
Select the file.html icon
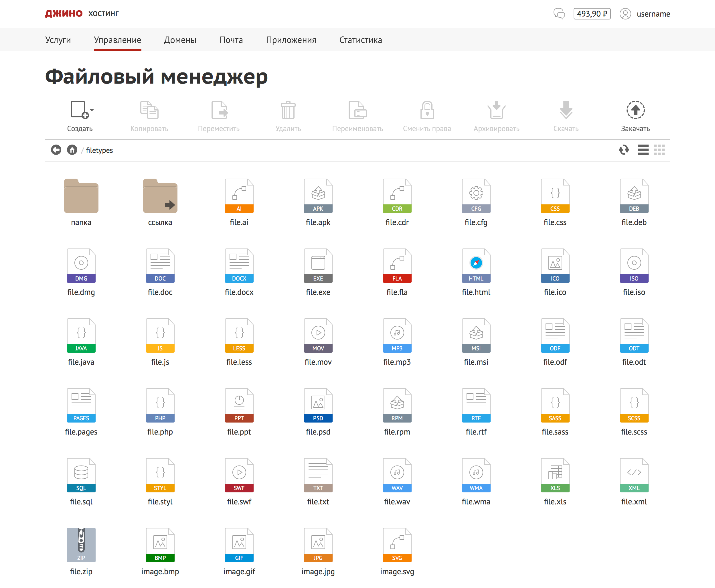(x=476, y=266)
